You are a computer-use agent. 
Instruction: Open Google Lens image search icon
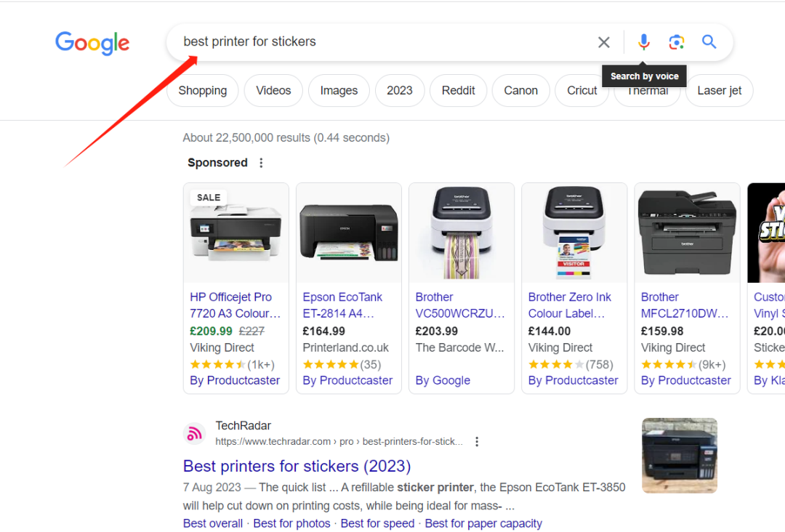coord(677,42)
